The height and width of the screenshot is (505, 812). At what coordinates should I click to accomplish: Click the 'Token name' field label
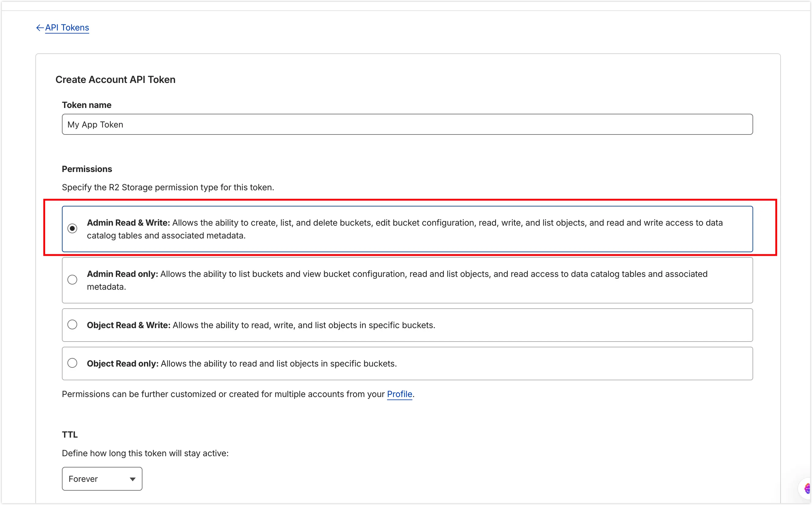tap(87, 105)
